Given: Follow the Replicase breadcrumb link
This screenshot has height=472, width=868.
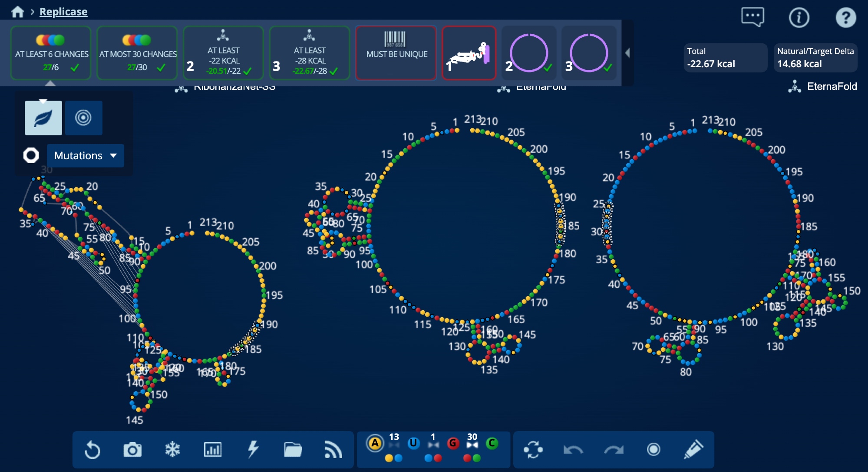Looking at the screenshot, I should (x=63, y=12).
